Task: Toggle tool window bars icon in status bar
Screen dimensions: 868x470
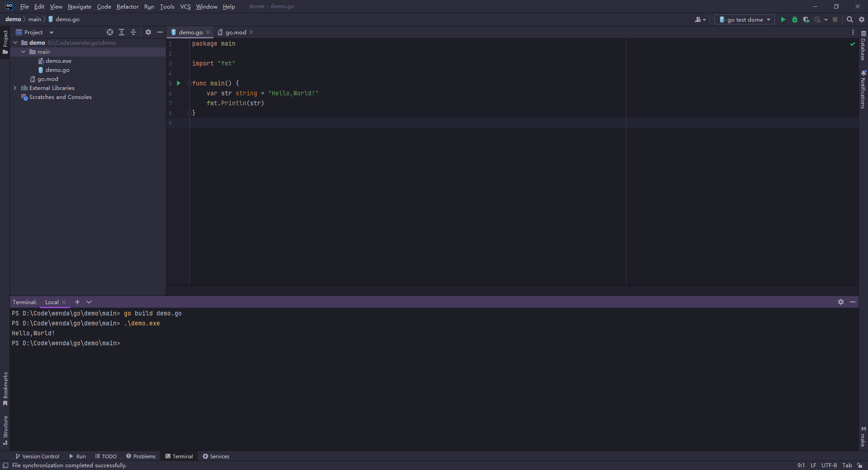Action: tap(5, 465)
